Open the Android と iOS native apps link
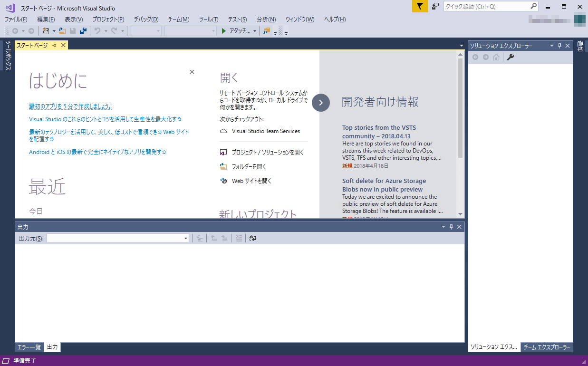This screenshot has width=588, height=366. point(97,152)
